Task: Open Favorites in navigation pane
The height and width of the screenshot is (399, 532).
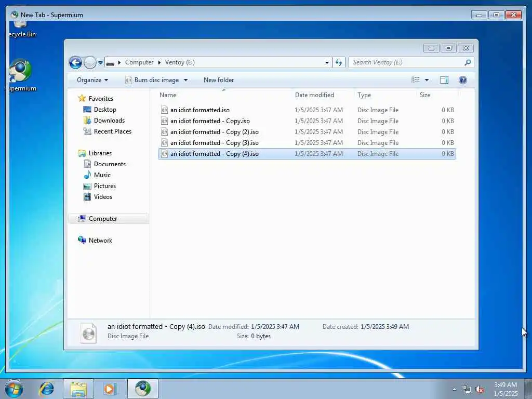Action: click(x=101, y=98)
